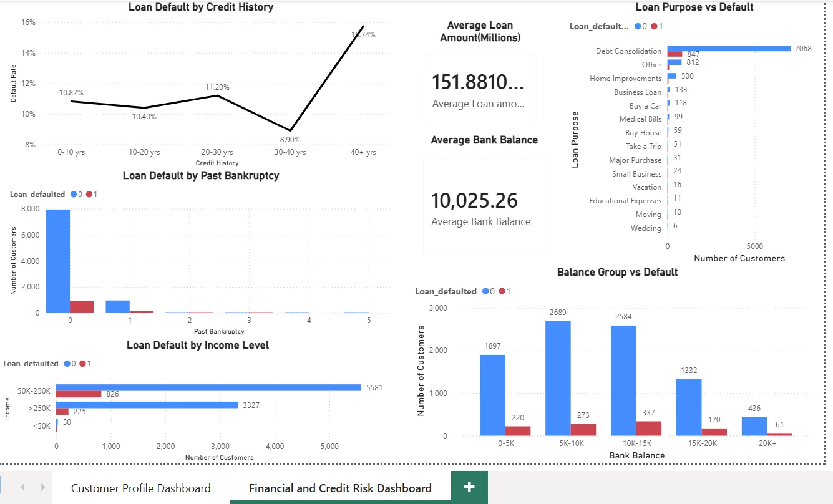This screenshot has width=833, height=504.
Task: Open the Customer Profile Dashboard tab
Action: click(x=141, y=488)
